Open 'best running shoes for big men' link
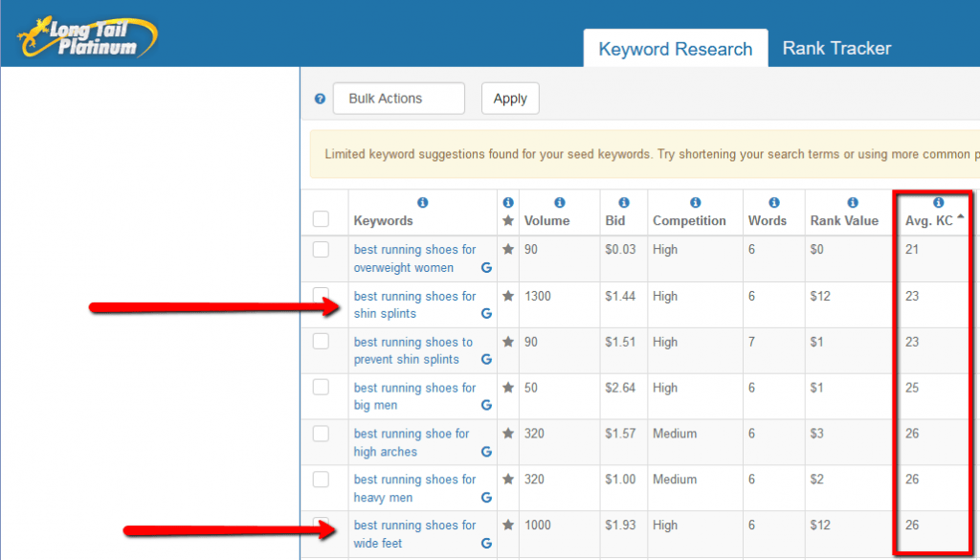Screen dimensions: 980x560 click(x=415, y=396)
